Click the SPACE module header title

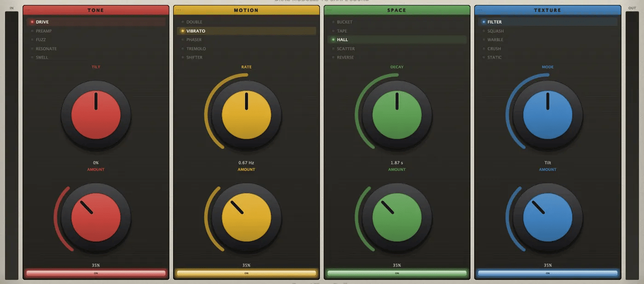pos(397,10)
